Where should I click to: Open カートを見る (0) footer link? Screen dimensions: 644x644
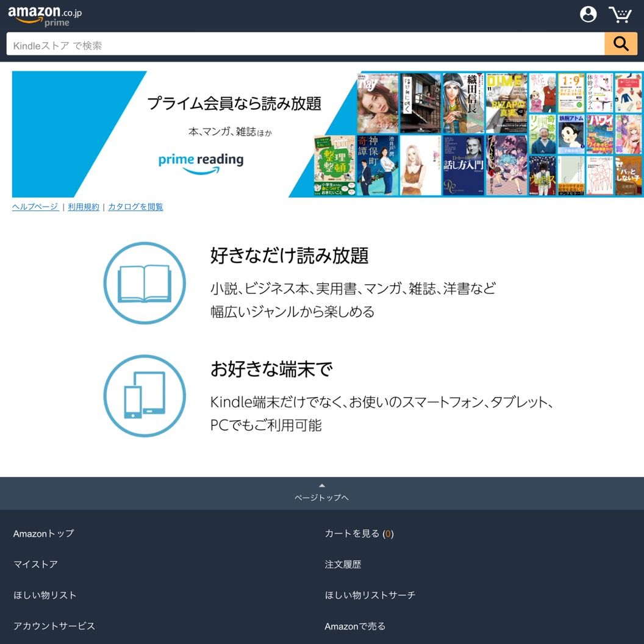tap(359, 534)
